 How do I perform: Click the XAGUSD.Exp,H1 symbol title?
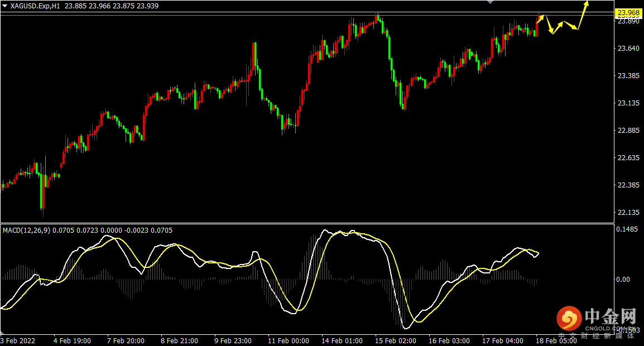click(36, 6)
